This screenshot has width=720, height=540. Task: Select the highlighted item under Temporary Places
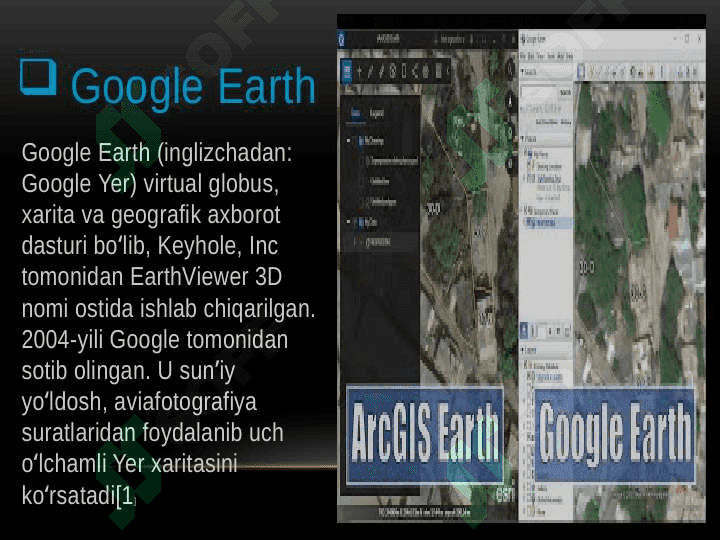tap(549, 223)
